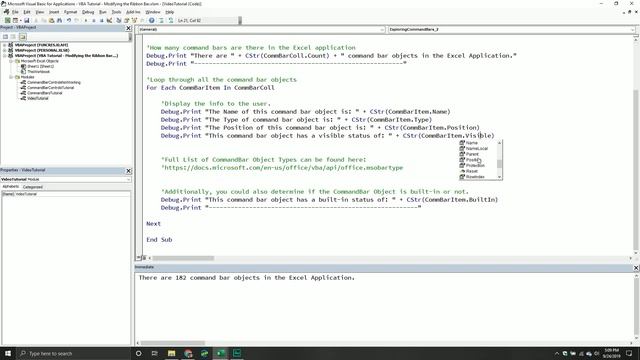Click the Break pause toolbar icon

pos(94,20)
